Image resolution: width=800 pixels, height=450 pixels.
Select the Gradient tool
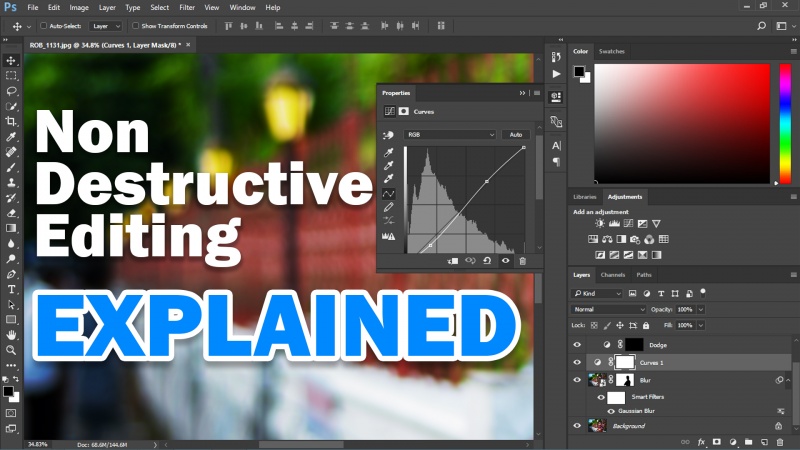point(11,228)
